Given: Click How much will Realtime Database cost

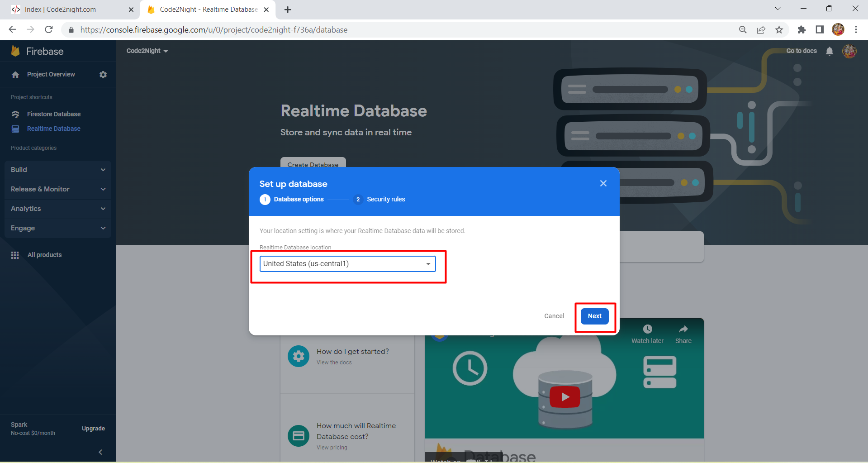Looking at the screenshot, I should [x=356, y=431].
